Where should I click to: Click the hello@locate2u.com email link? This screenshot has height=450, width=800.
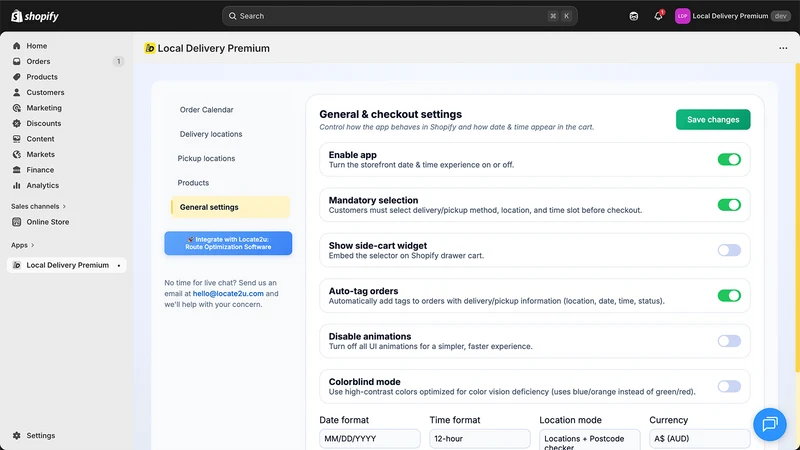pos(228,294)
